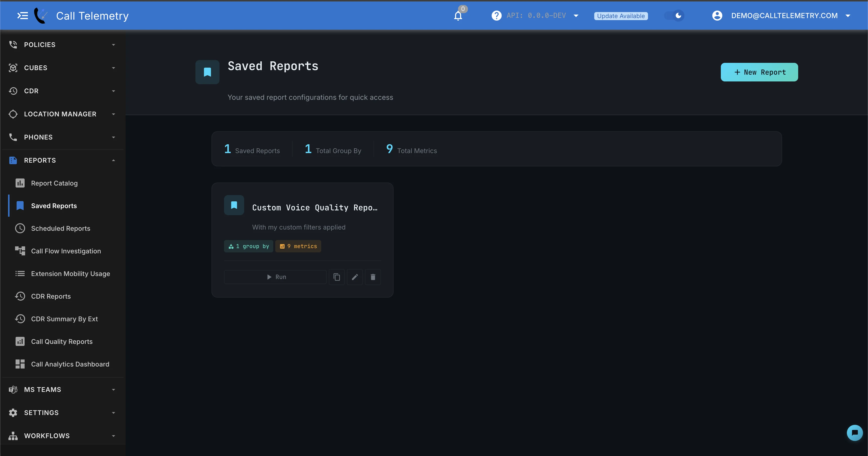Click the Workflows label in the sidebar

tap(47, 436)
